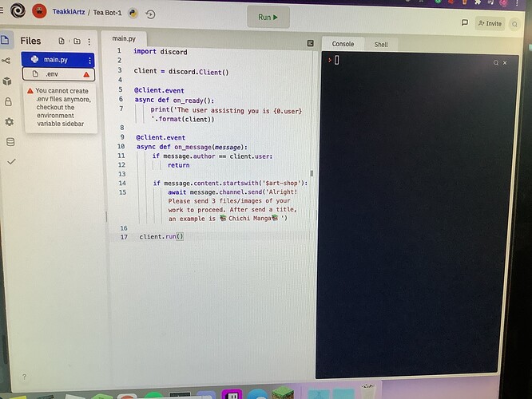This screenshot has width=532, height=399.
Task: Invite collaborators with Invite button
Action: coord(490,23)
